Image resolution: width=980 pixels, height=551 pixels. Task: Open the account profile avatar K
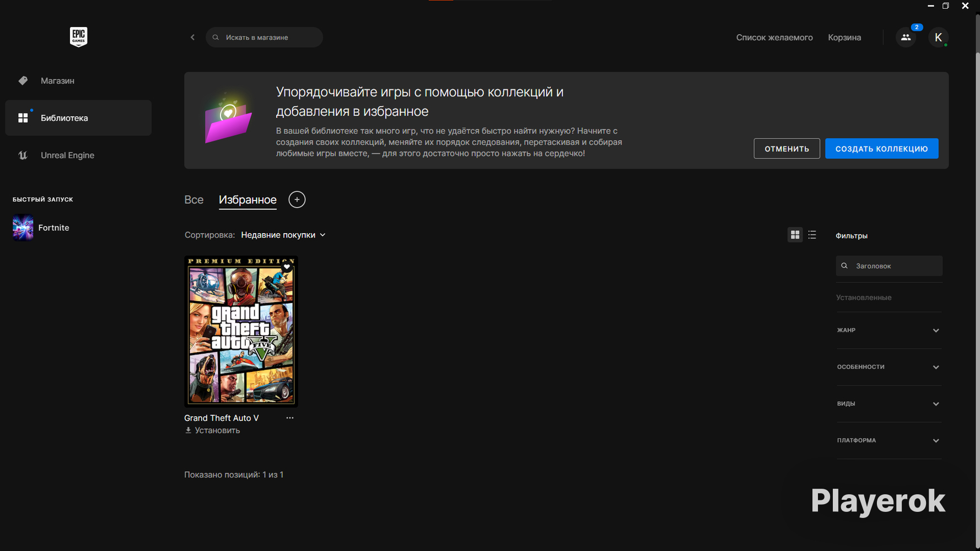tap(938, 37)
